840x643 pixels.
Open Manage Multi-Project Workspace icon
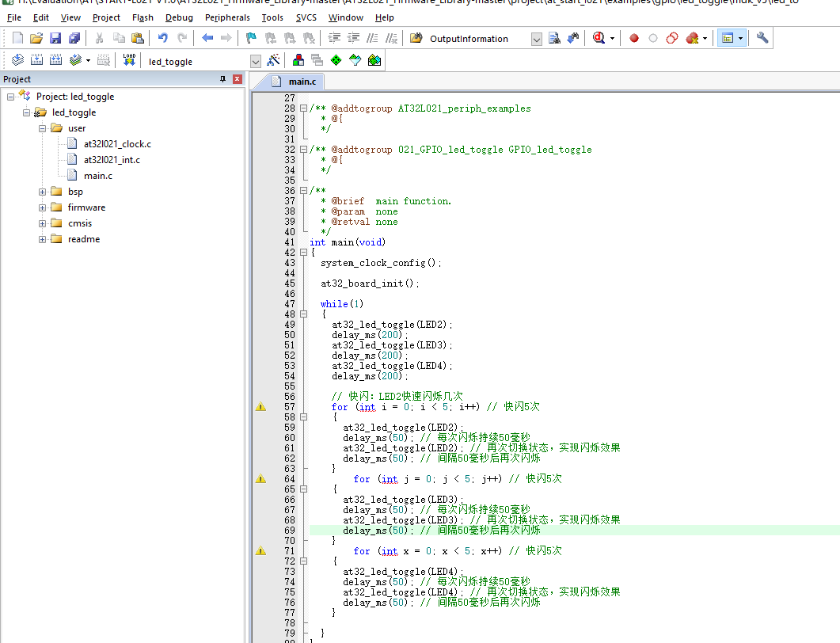pyautogui.click(x=317, y=60)
